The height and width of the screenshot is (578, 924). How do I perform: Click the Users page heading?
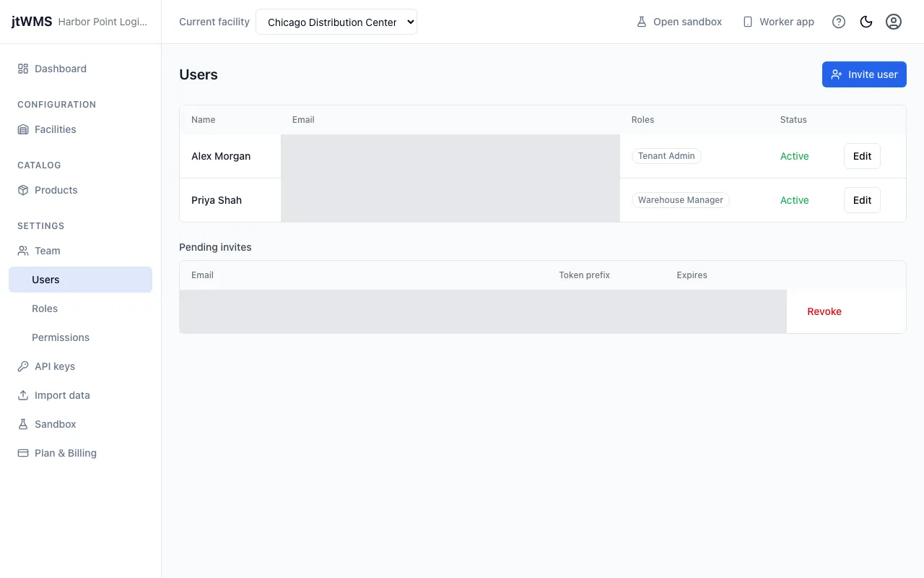pyautogui.click(x=199, y=74)
